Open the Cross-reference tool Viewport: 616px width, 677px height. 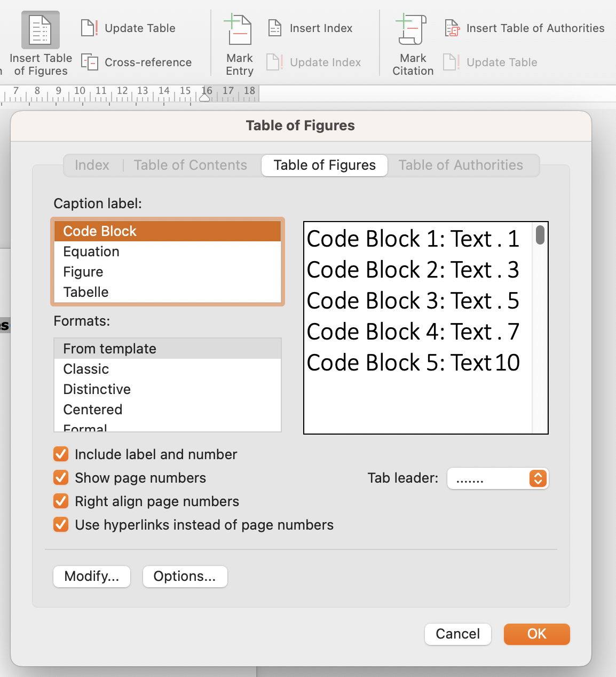tap(89, 62)
